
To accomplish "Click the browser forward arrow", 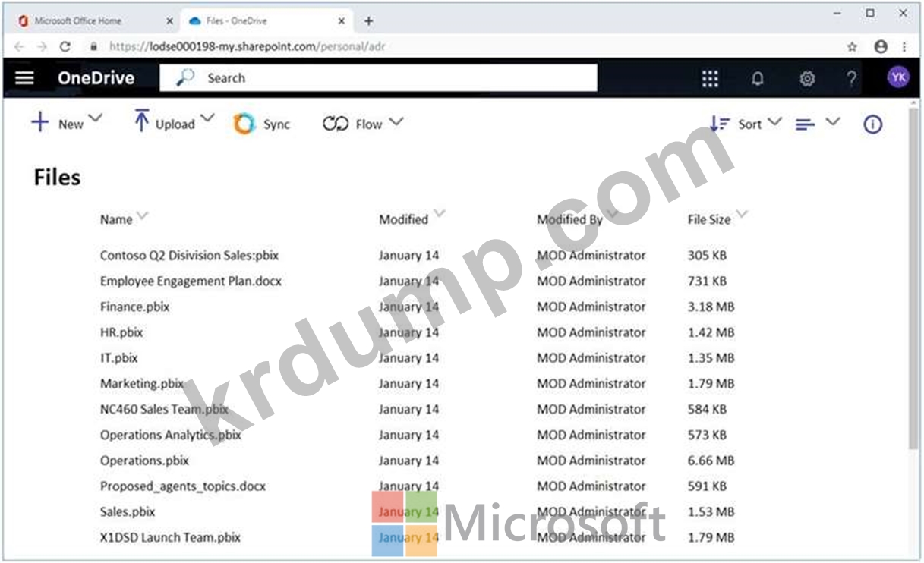I will click(x=42, y=46).
